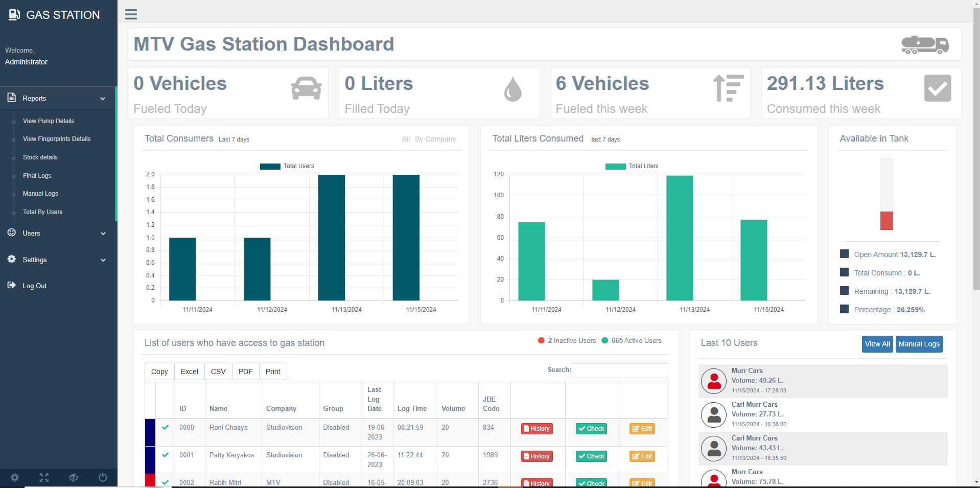Toggle the slashed-eye icon in sidebar footer

(74, 477)
